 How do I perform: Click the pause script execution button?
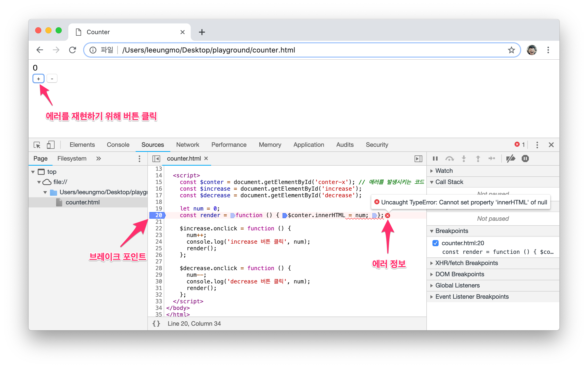(x=435, y=159)
